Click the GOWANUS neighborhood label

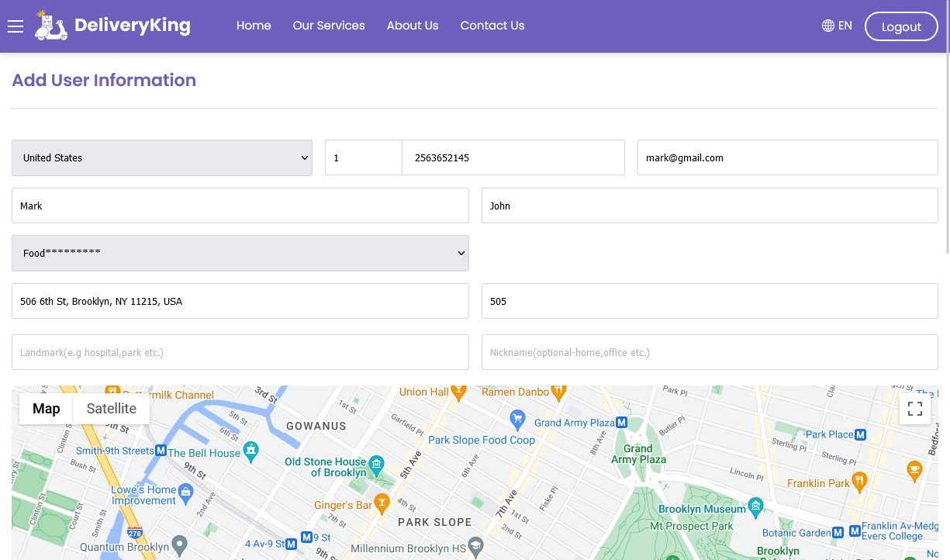316,426
